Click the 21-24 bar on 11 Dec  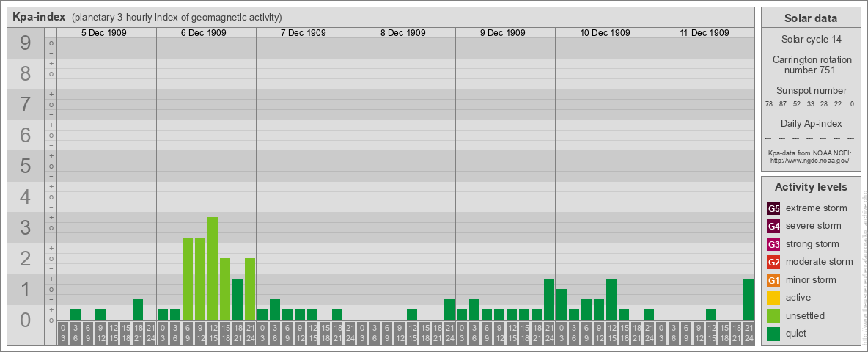tap(749, 299)
